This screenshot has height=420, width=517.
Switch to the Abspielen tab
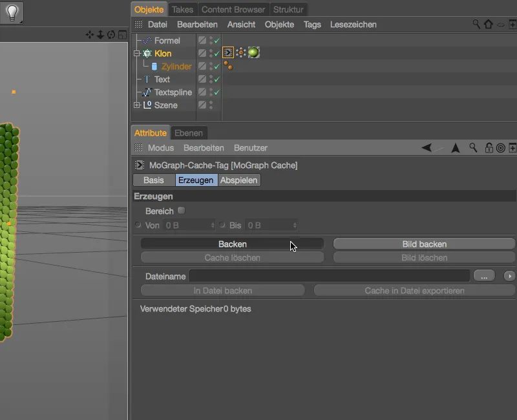(239, 180)
